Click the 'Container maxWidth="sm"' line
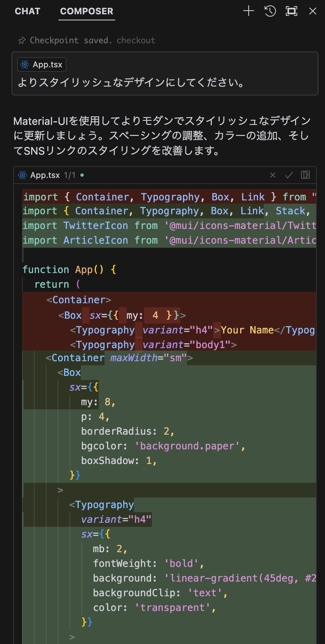325x644 pixels. pyautogui.click(x=119, y=358)
